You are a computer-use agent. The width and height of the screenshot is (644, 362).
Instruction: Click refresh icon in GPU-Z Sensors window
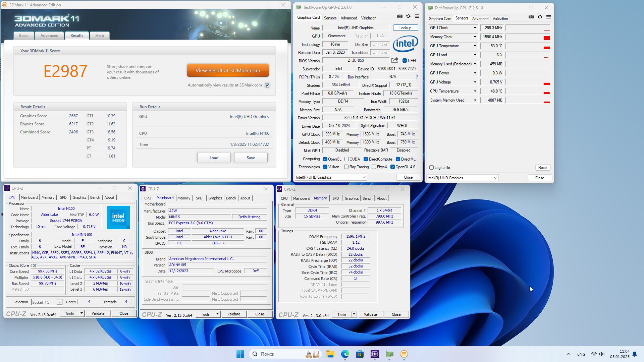pyautogui.click(x=540, y=17)
